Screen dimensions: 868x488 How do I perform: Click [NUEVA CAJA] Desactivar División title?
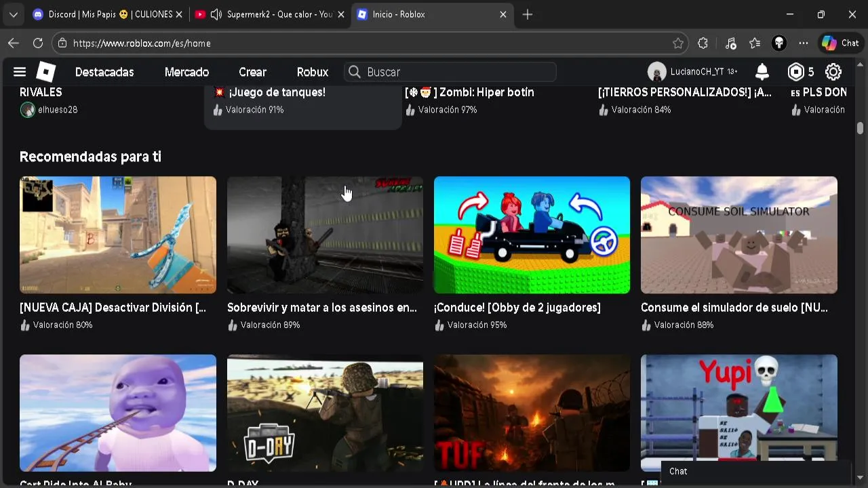pos(113,308)
